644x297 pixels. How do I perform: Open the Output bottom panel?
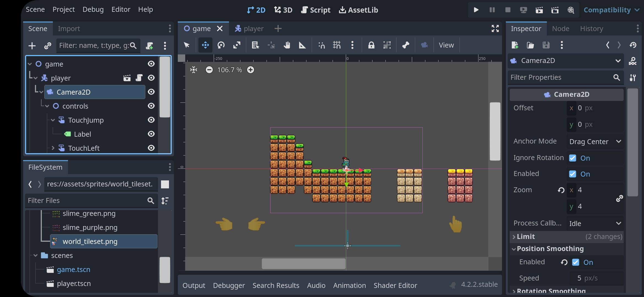[194, 285]
